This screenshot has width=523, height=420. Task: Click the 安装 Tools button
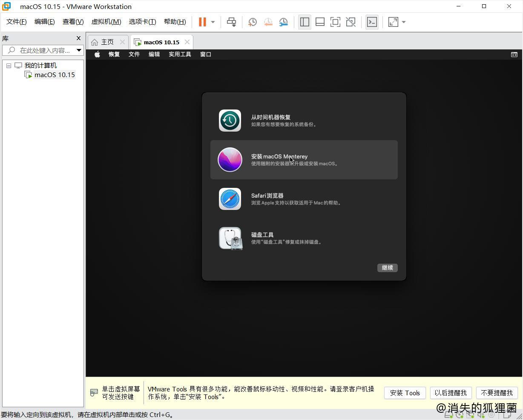(x=405, y=393)
